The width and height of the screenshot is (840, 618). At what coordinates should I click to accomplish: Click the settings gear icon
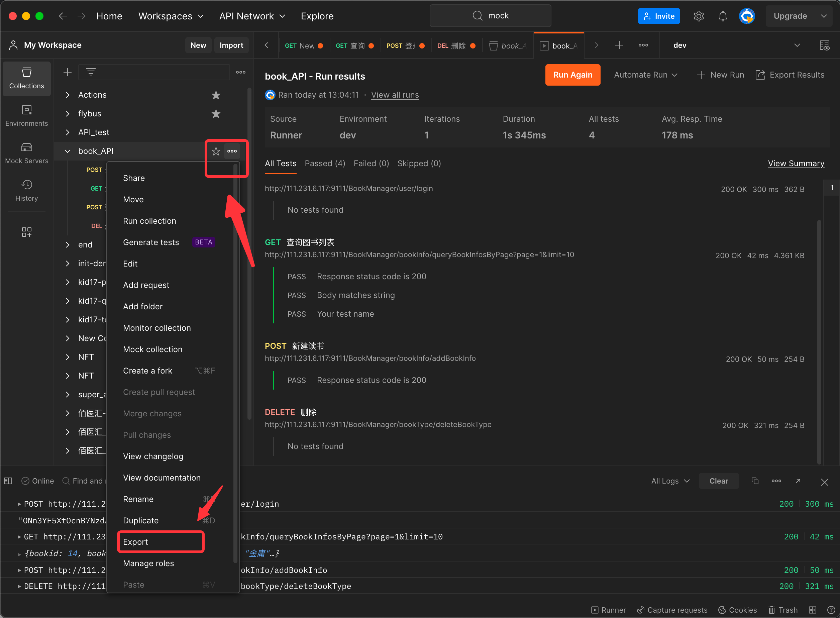coord(699,16)
